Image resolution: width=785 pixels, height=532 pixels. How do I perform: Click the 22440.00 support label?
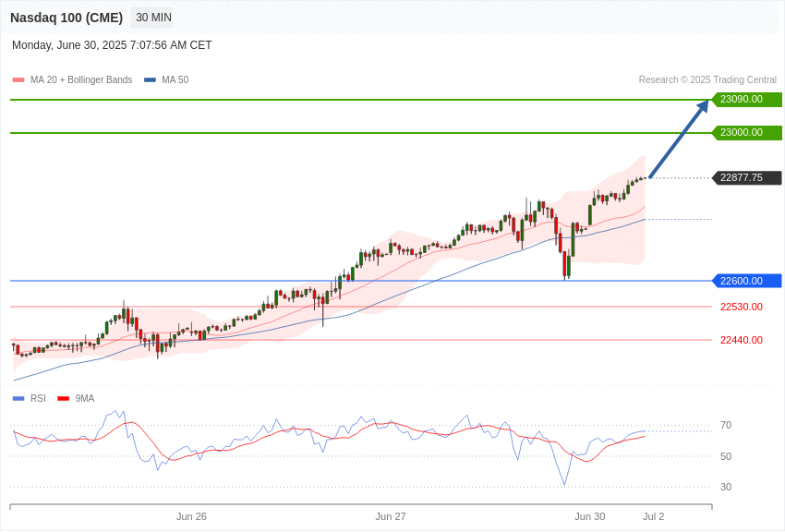click(742, 340)
